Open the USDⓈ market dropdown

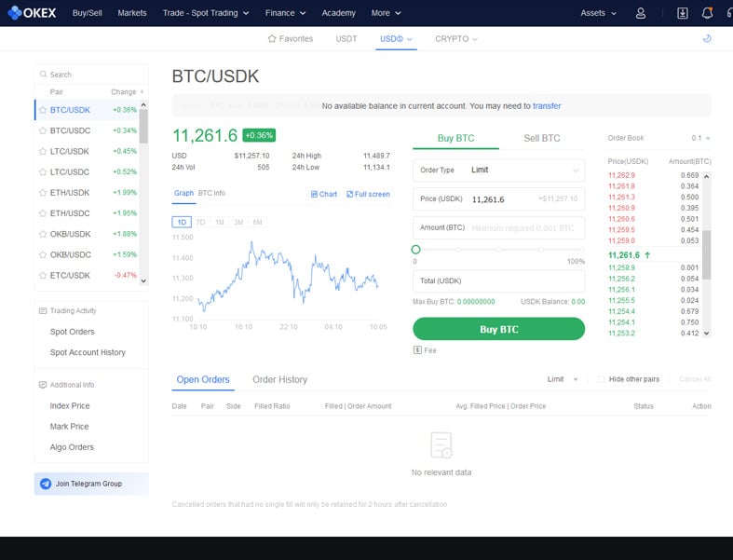[396, 39]
